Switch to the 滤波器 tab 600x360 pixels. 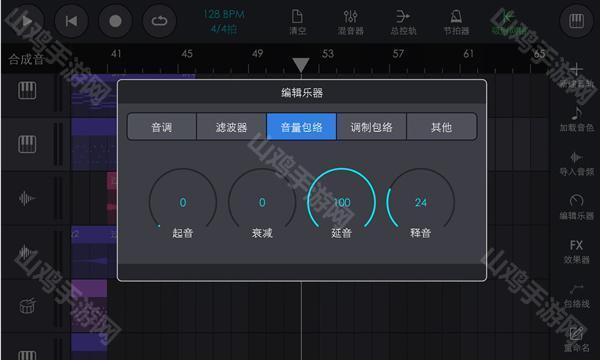pyautogui.click(x=232, y=127)
